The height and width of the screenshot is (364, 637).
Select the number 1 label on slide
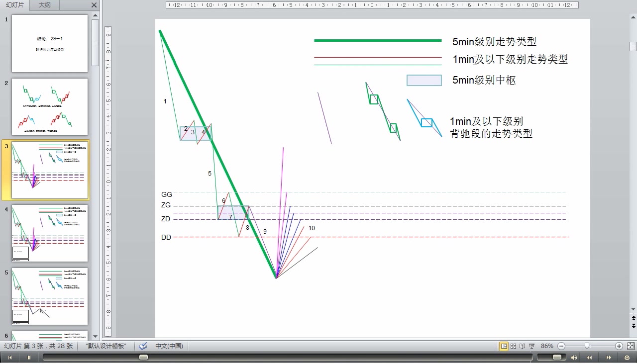(165, 101)
